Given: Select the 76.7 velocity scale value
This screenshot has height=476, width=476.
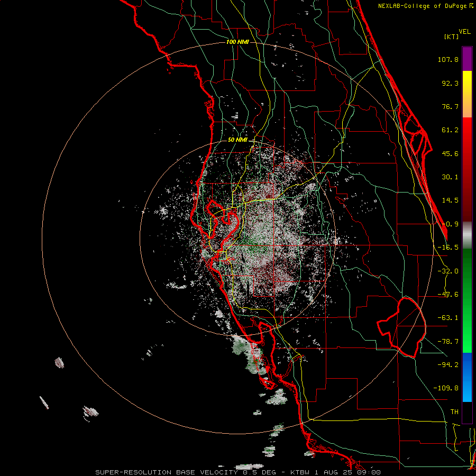Looking at the screenshot, I should coord(450,106).
